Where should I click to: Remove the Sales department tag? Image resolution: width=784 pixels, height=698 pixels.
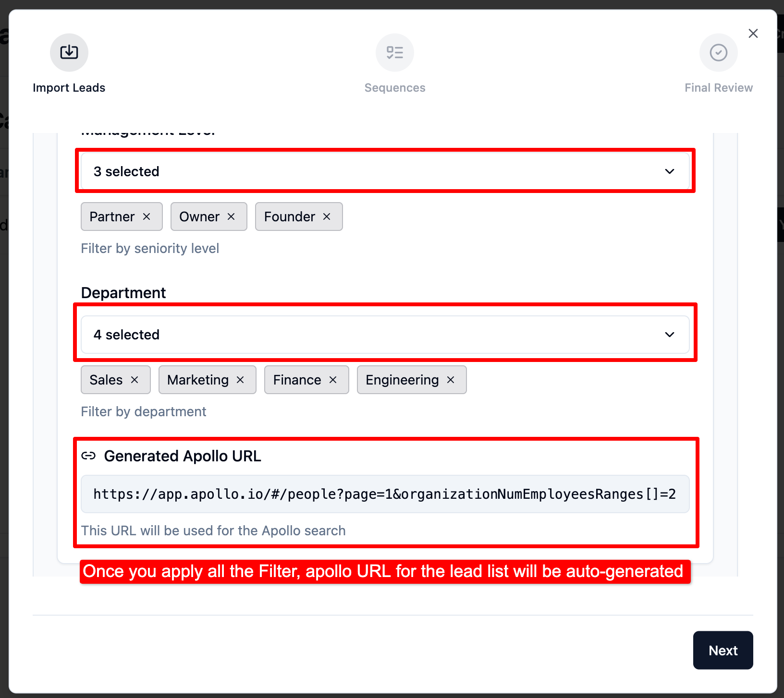pos(135,380)
